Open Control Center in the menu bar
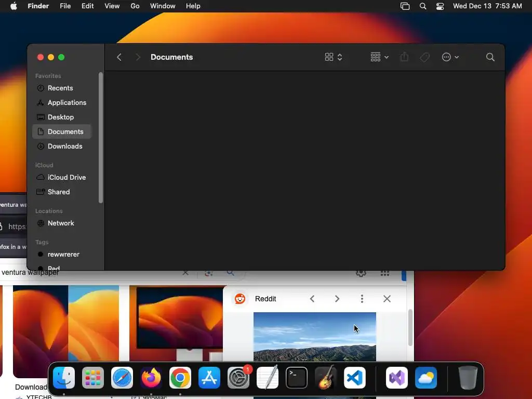This screenshot has width=532, height=399. pos(440,6)
